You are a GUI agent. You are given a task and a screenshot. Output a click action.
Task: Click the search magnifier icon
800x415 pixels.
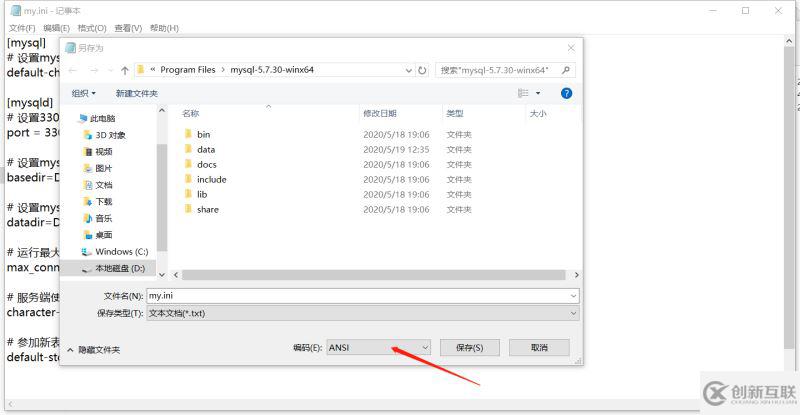coord(565,70)
